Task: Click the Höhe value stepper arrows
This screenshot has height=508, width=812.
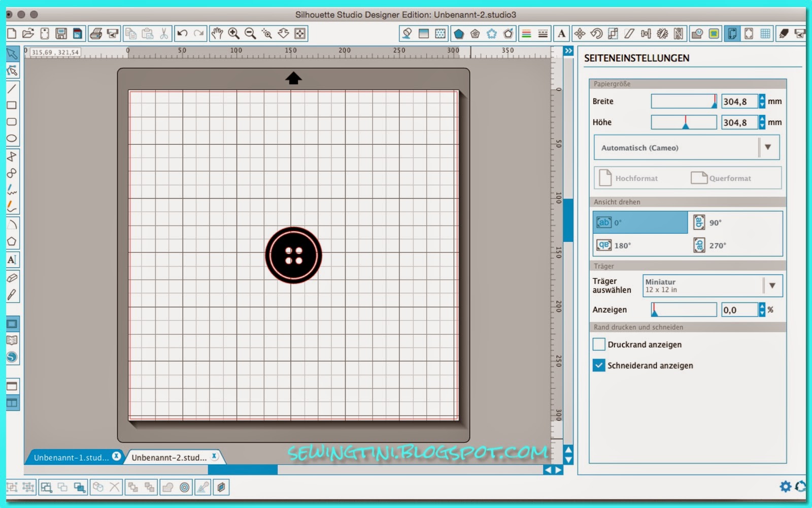Action: [x=762, y=122]
